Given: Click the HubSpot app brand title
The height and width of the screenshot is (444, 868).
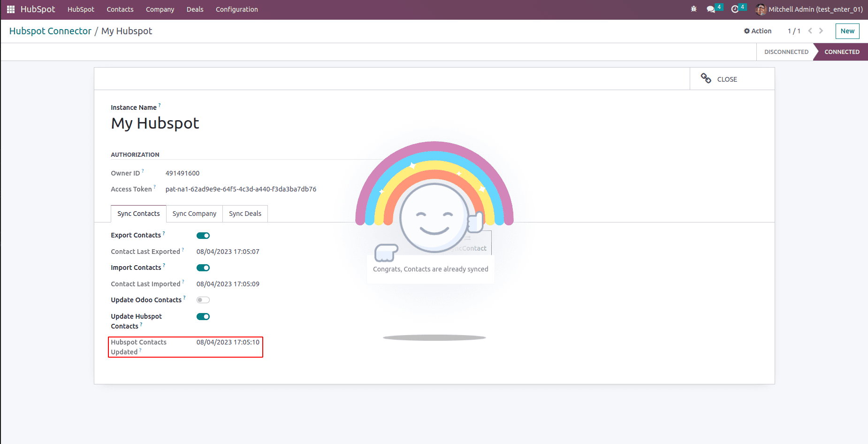Looking at the screenshot, I should (38, 9).
